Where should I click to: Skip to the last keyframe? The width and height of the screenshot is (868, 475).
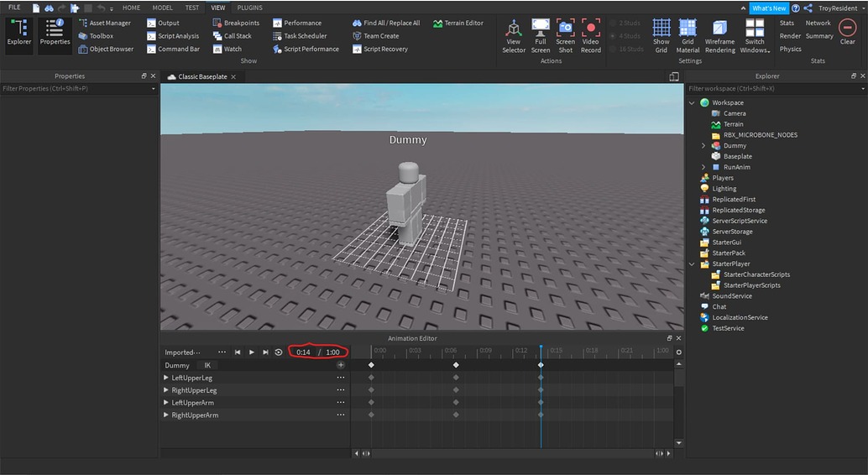[265, 352]
